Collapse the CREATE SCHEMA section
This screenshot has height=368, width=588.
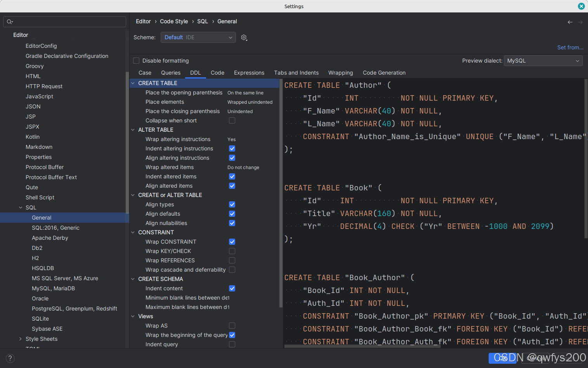(x=133, y=279)
